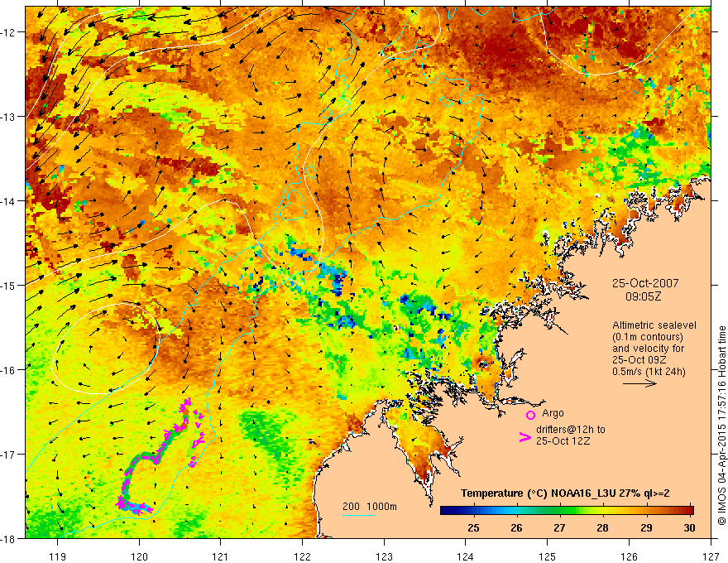The image size is (728, 563).
Task: Click the latitude axis label -14
Action: (x=9, y=201)
